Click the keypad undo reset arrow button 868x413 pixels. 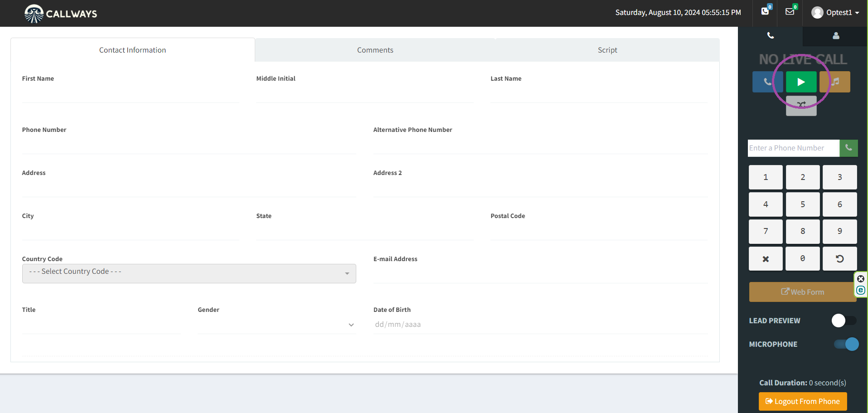(839, 259)
